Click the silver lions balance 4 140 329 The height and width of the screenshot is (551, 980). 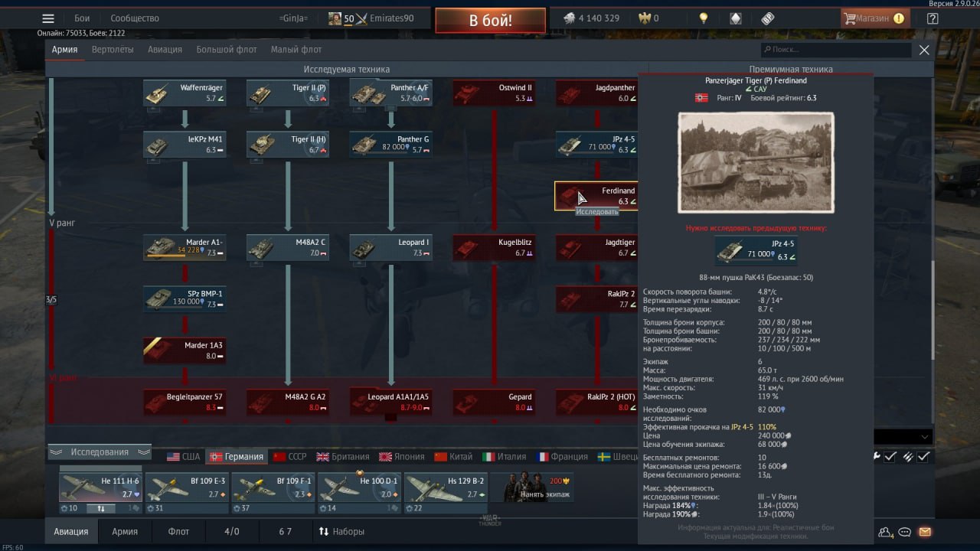(591, 18)
